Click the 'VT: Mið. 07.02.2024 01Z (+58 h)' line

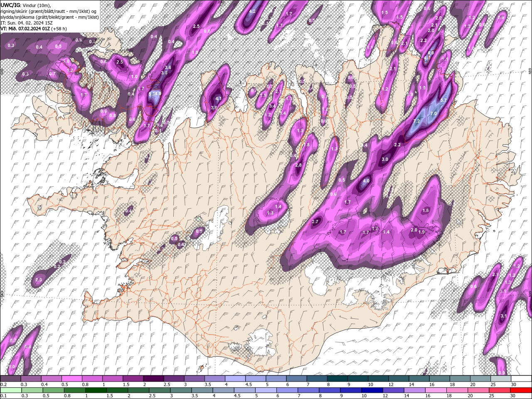(34, 29)
